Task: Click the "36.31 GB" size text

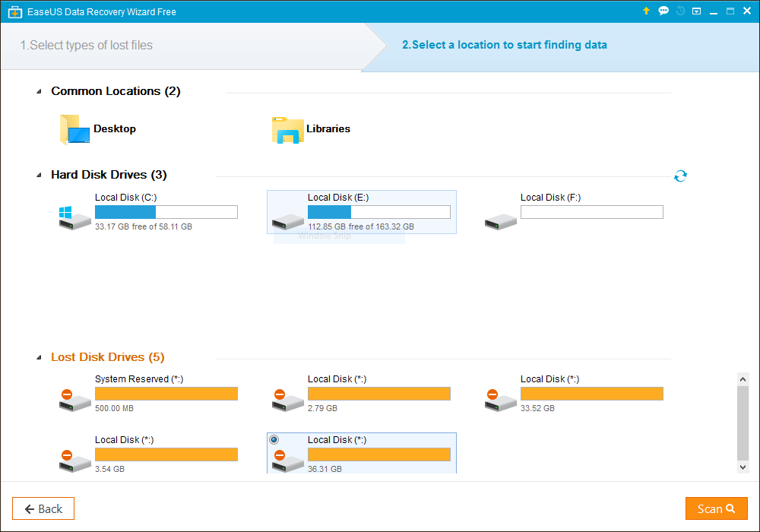Action: coord(325,469)
